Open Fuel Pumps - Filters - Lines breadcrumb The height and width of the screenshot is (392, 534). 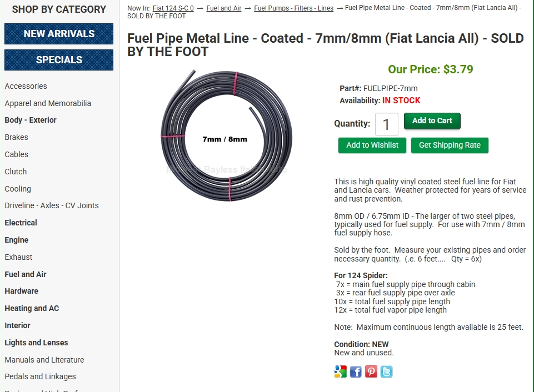pos(293,8)
